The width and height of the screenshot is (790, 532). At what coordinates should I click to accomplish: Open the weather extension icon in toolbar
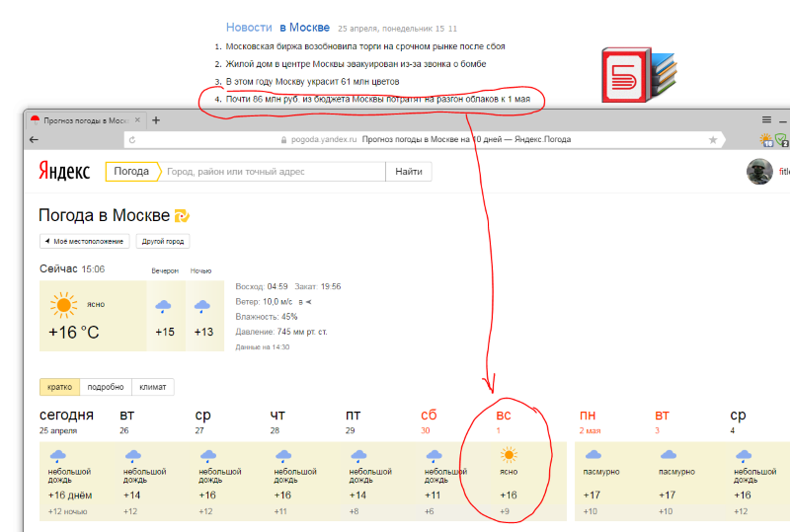coord(766,140)
